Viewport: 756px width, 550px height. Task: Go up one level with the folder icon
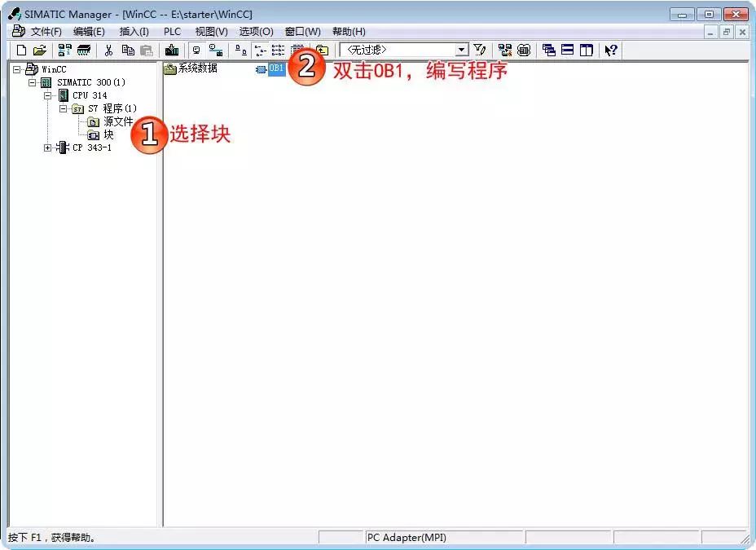(322, 51)
